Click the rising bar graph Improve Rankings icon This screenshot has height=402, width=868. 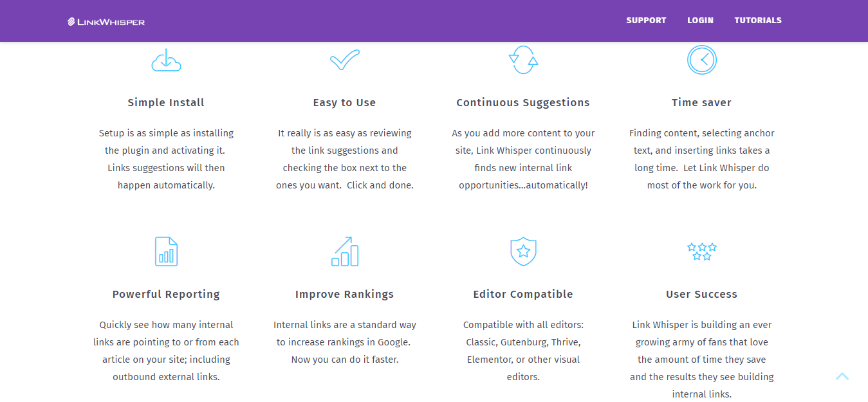click(345, 251)
